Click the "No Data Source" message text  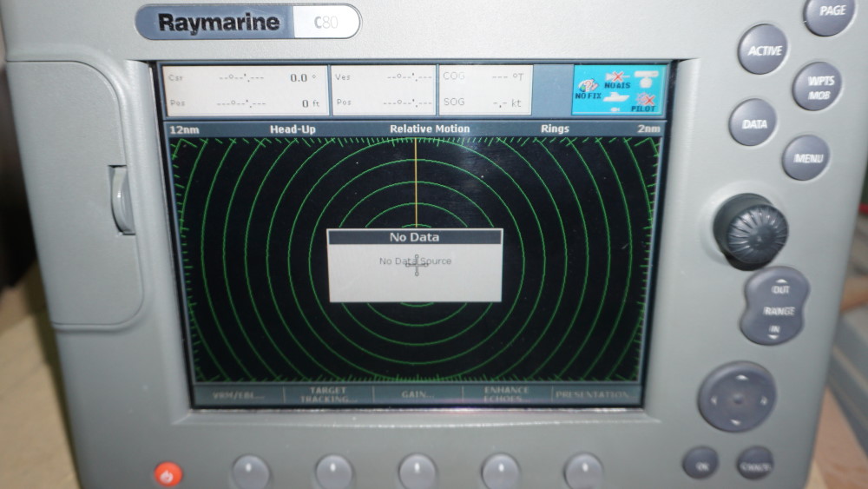click(x=415, y=261)
